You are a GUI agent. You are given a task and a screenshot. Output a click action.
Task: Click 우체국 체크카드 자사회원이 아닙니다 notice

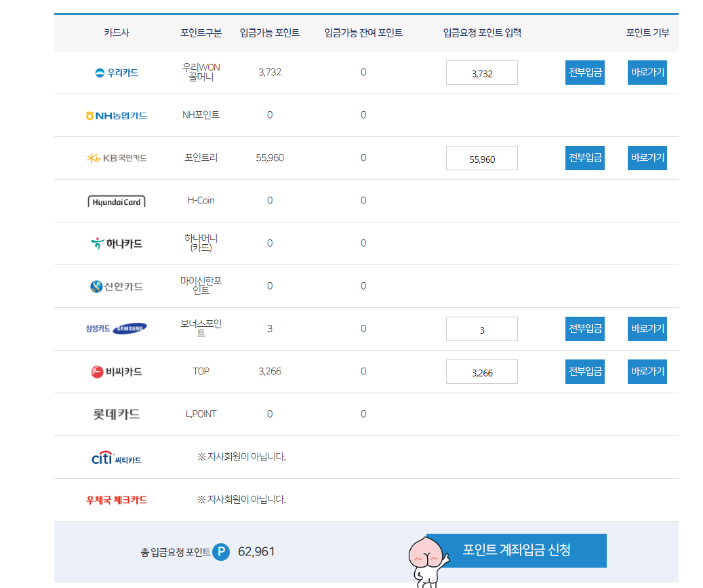tap(241, 500)
